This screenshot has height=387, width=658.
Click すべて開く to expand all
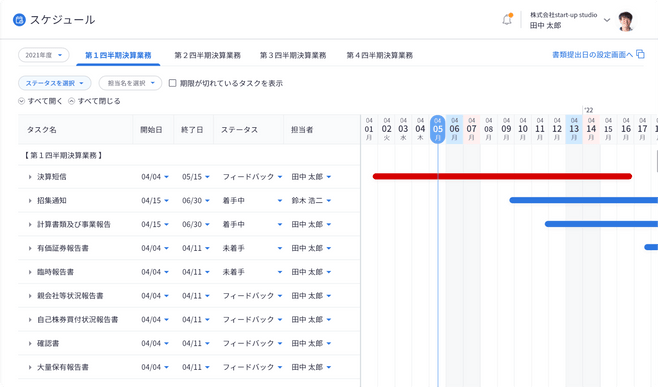40,101
